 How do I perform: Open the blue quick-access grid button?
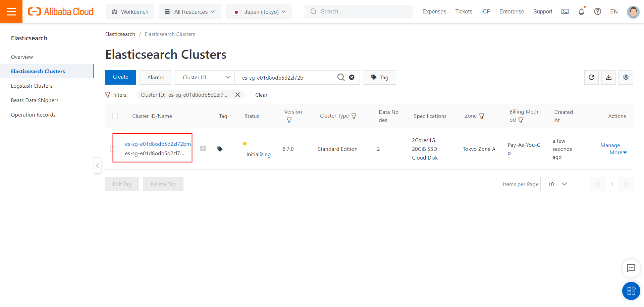coord(631,291)
